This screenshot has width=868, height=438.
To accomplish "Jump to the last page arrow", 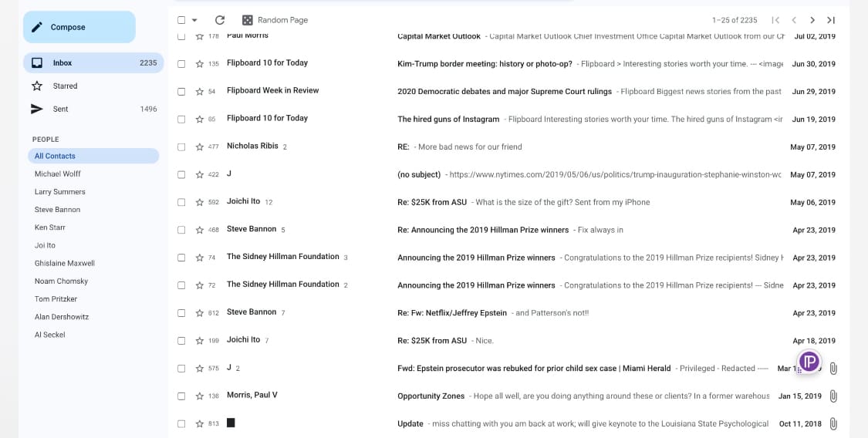I will (x=831, y=20).
